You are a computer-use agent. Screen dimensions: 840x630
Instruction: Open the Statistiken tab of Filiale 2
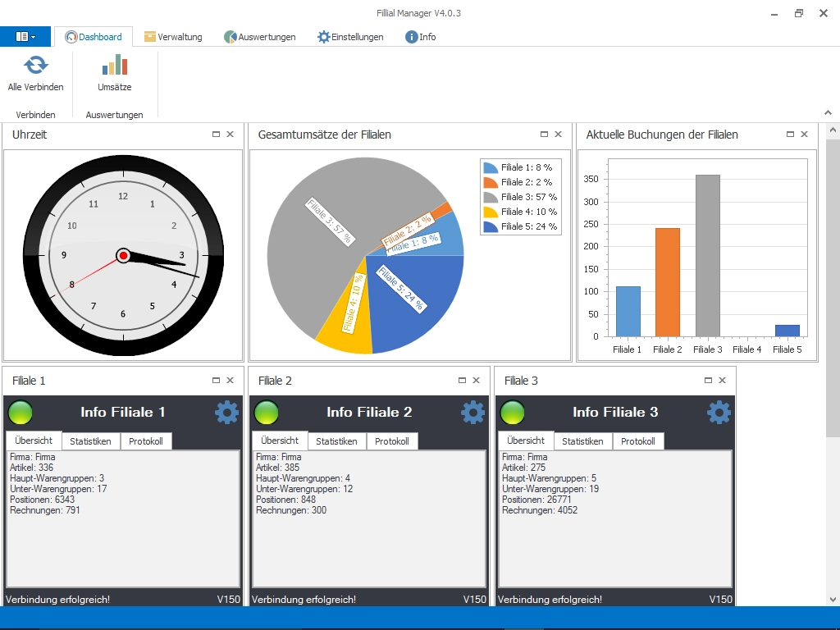tap(336, 441)
